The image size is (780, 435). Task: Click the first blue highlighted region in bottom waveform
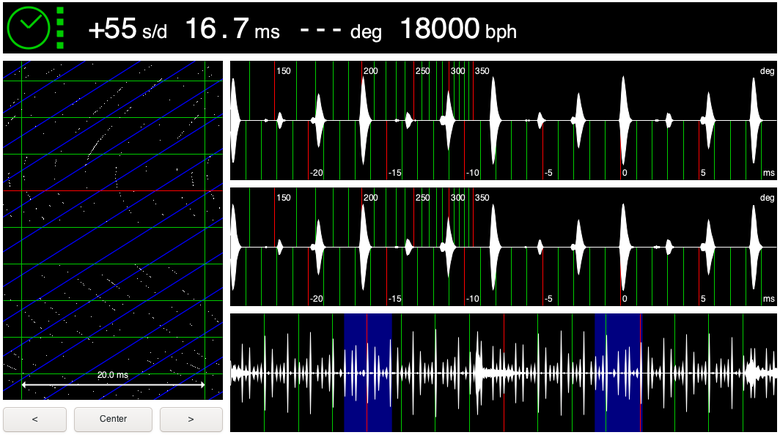[x=368, y=372]
